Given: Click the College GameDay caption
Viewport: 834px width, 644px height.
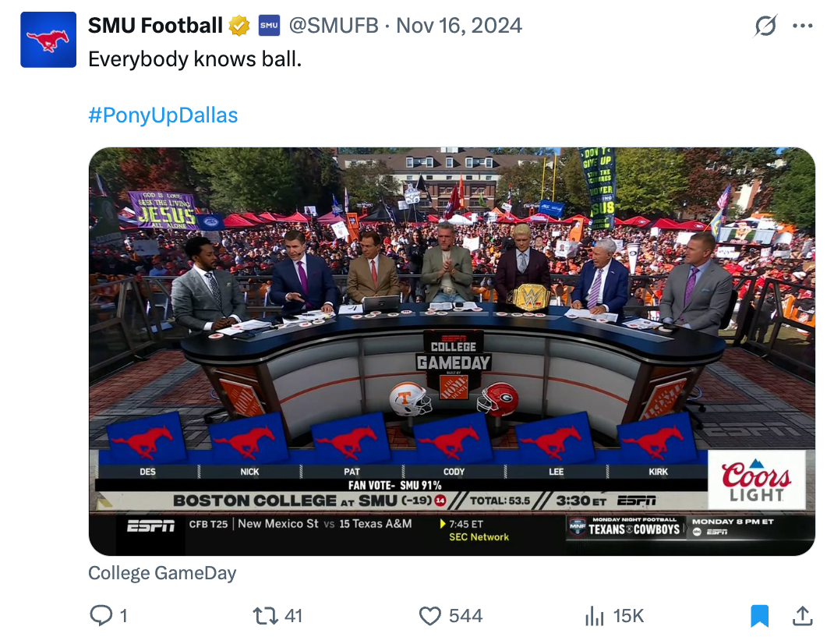Looking at the screenshot, I should tap(162, 573).
